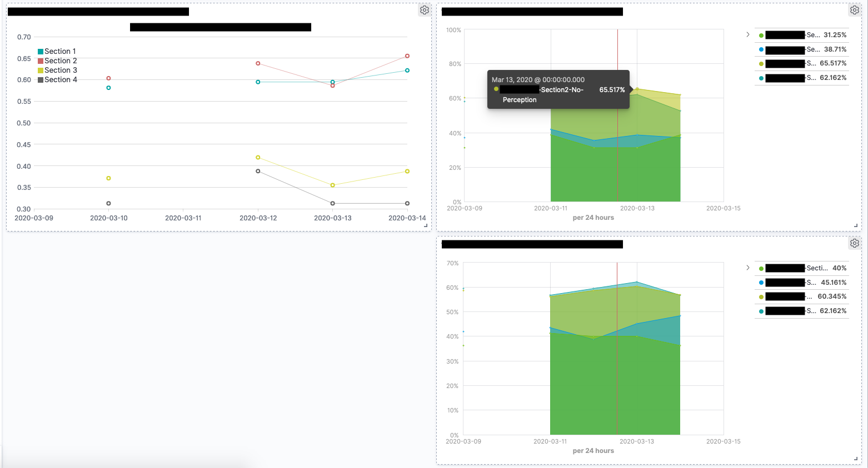Image resolution: width=868 pixels, height=468 pixels.
Task: Expand the legend chevron on the top area chart
Action: pos(747,34)
